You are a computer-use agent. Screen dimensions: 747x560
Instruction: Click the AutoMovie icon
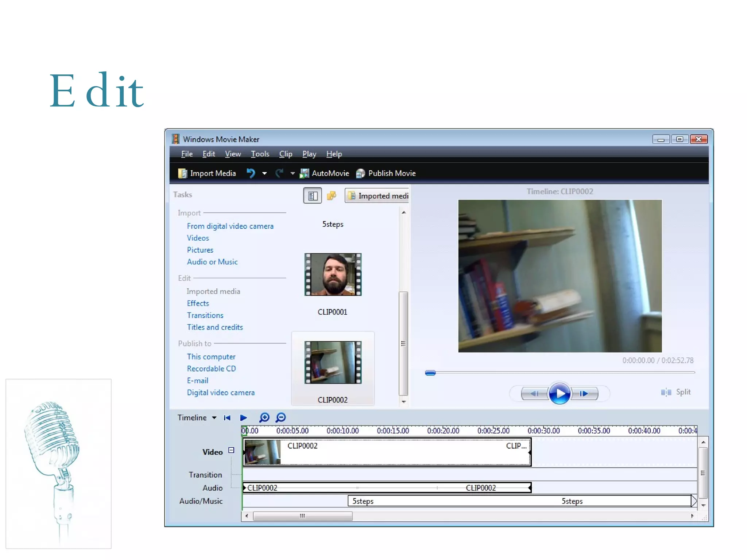[x=304, y=173]
